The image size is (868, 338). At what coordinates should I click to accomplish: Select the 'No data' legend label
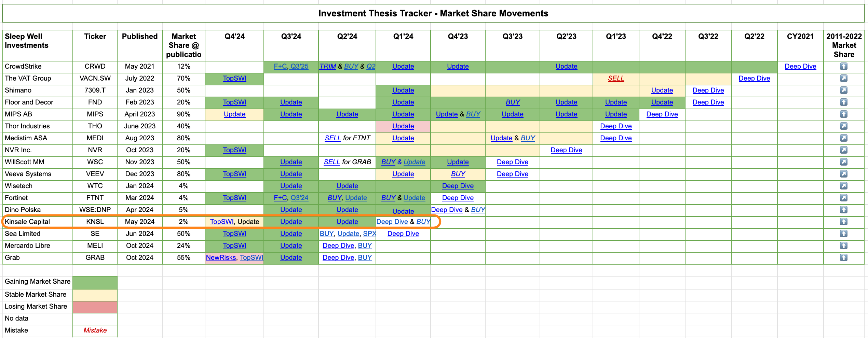point(16,318)
